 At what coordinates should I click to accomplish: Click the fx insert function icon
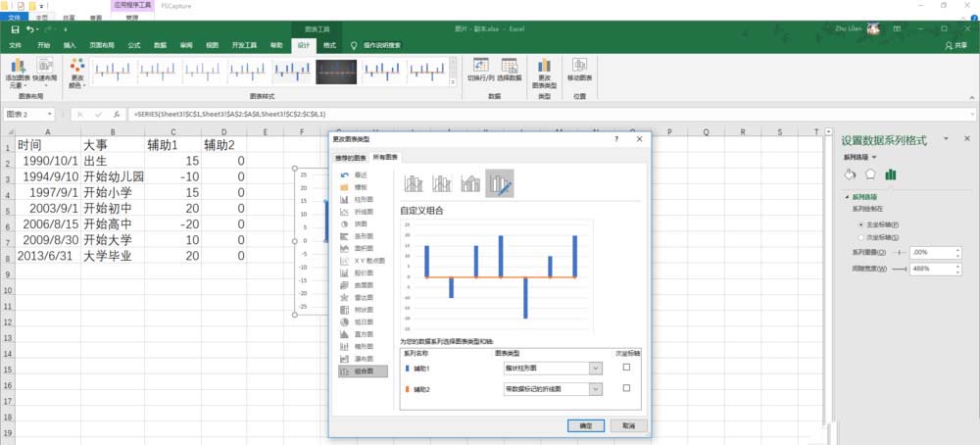(117, 115)
